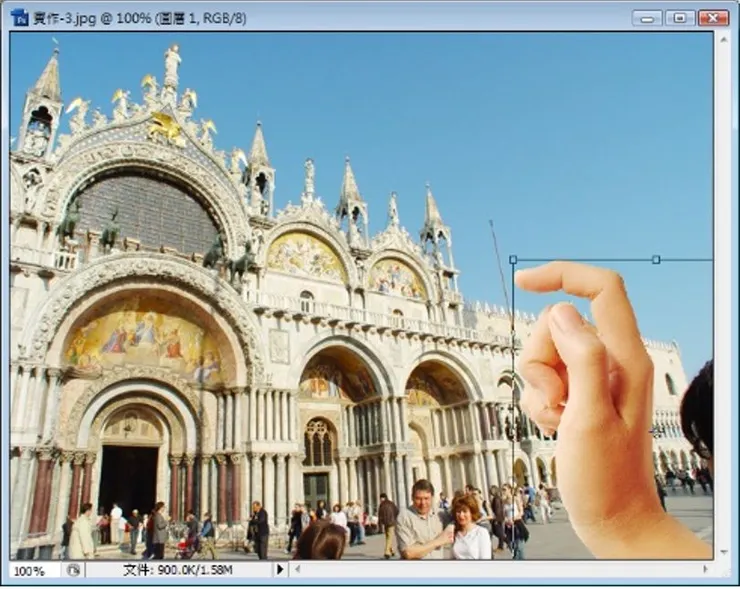Minimize the document window
Screen dimensions: 740x589
pos(647,18)
